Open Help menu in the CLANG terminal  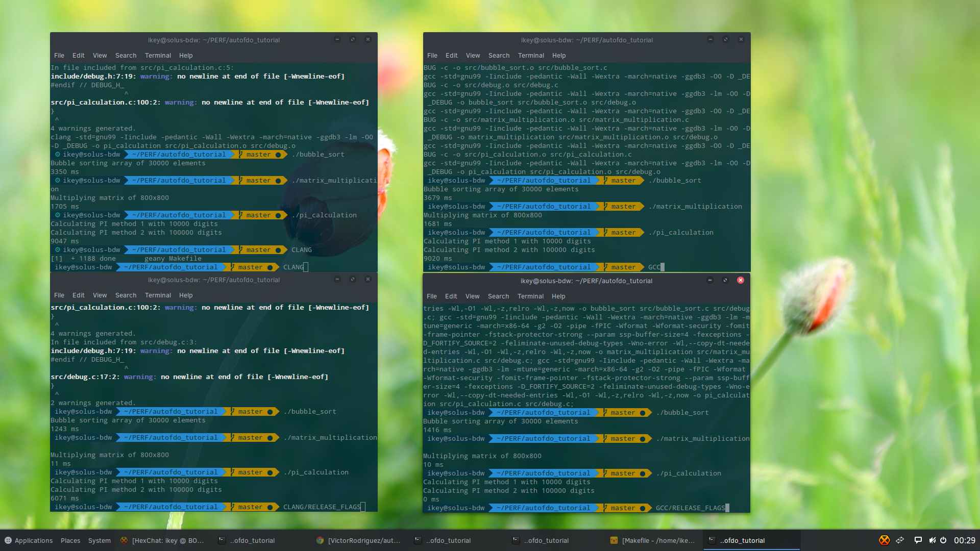[x=186, y=56]
